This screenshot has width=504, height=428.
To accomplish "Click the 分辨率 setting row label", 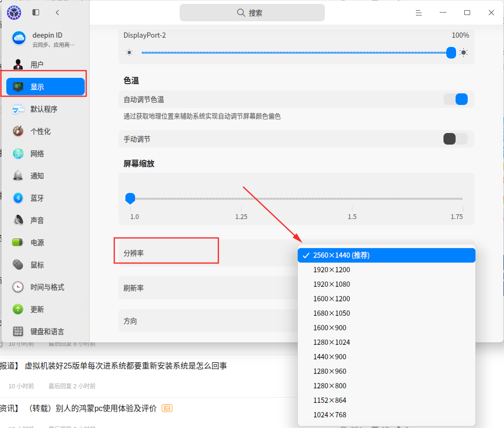I will click(x=134, y=253).
